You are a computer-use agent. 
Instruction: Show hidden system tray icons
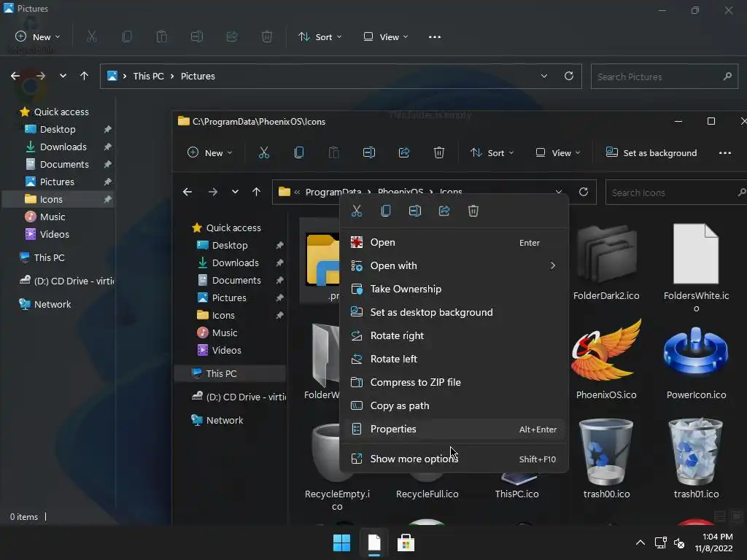[640, 542]
